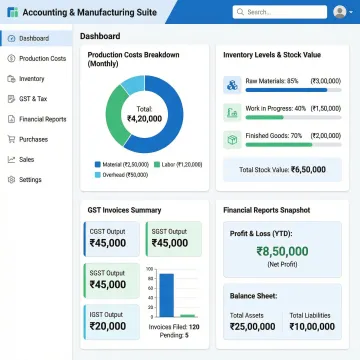Click the tall blue invoices filed bar
This screenshot has width=360, height=360.
[x=166, y=295]
